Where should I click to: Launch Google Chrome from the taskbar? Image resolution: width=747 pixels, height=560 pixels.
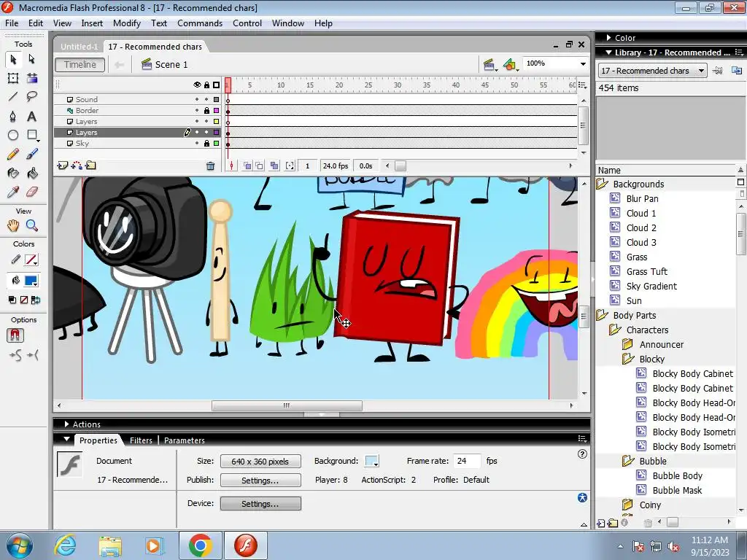tap(200, 545)
